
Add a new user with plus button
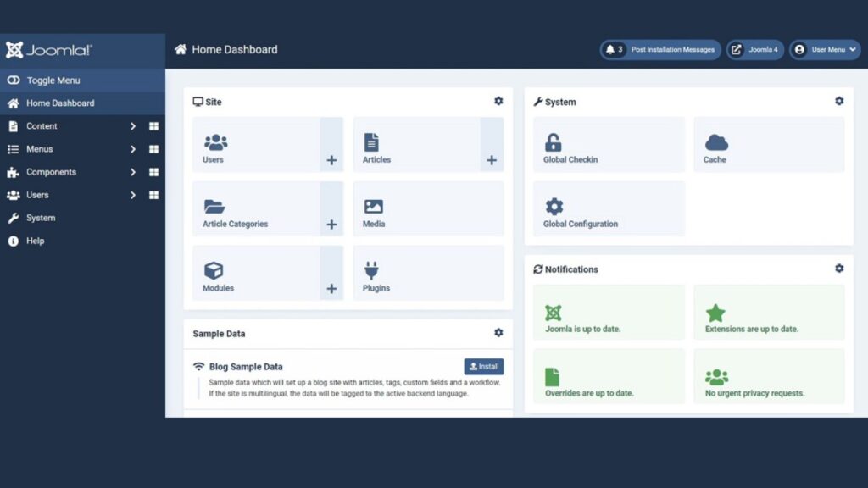331,144
